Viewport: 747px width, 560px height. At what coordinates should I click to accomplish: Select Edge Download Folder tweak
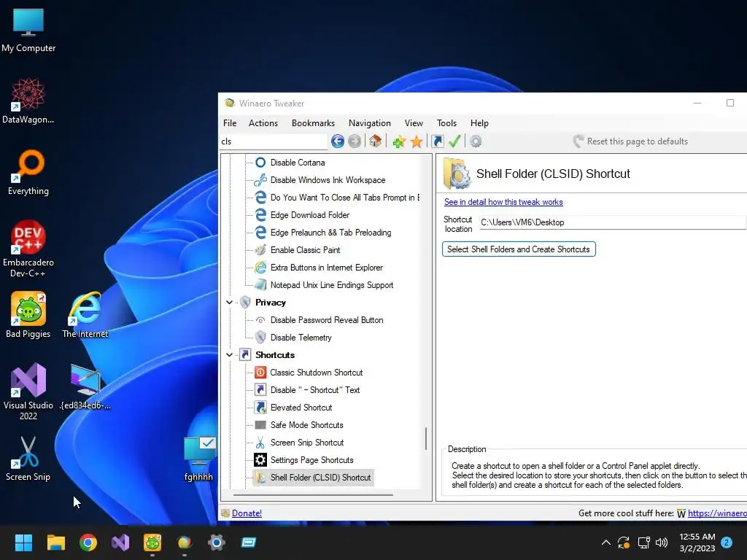[309, 215]
